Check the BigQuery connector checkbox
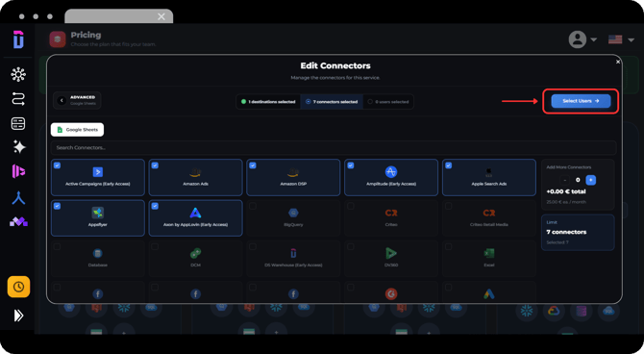 pyautogui.click(x=253, y=206)
